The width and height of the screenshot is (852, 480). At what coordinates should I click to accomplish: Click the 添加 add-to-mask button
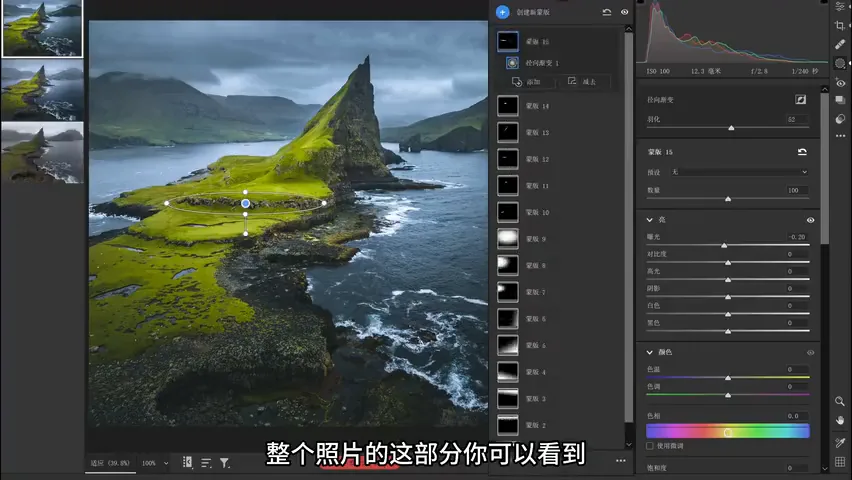coord(527,82)
